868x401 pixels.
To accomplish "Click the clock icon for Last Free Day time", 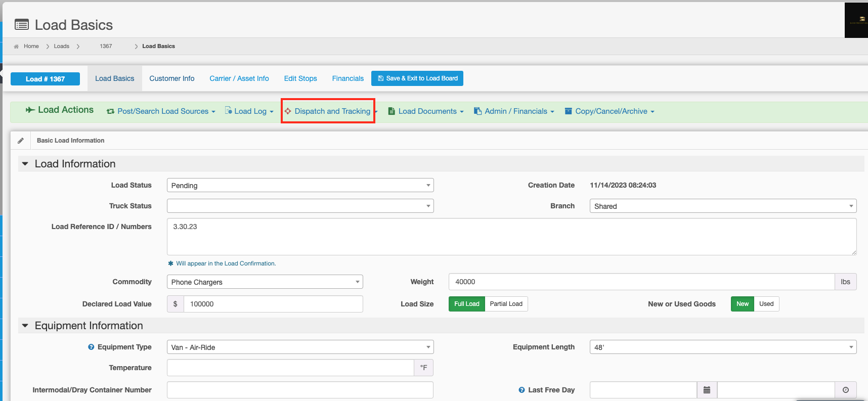I will click(845, 390).
